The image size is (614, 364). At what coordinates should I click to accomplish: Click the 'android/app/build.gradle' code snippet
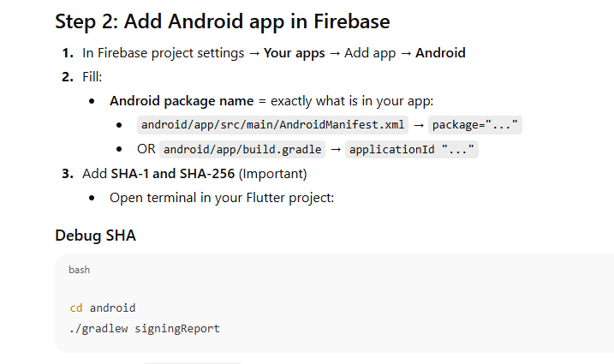tap(241, 149)
